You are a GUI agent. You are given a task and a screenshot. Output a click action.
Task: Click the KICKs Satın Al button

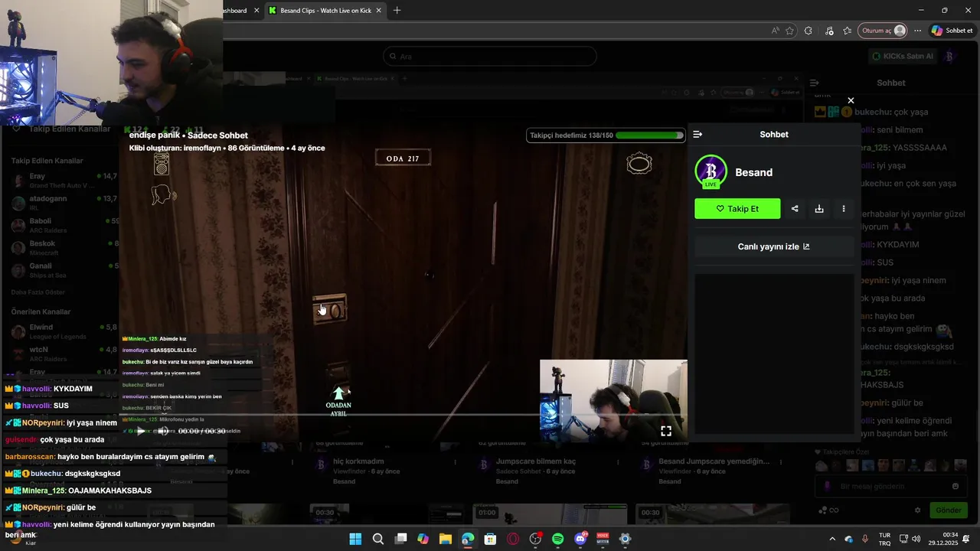pos(903,56)
